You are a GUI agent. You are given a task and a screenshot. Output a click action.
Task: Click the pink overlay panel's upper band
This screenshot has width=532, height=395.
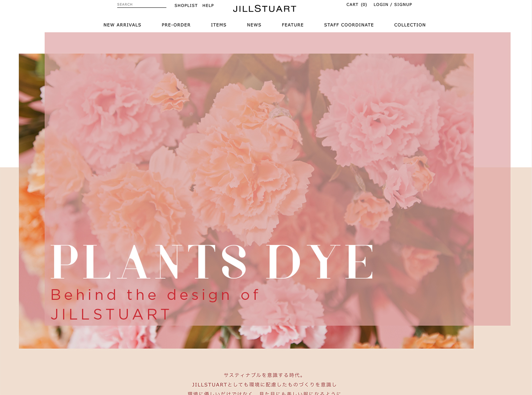click(277, 43)
